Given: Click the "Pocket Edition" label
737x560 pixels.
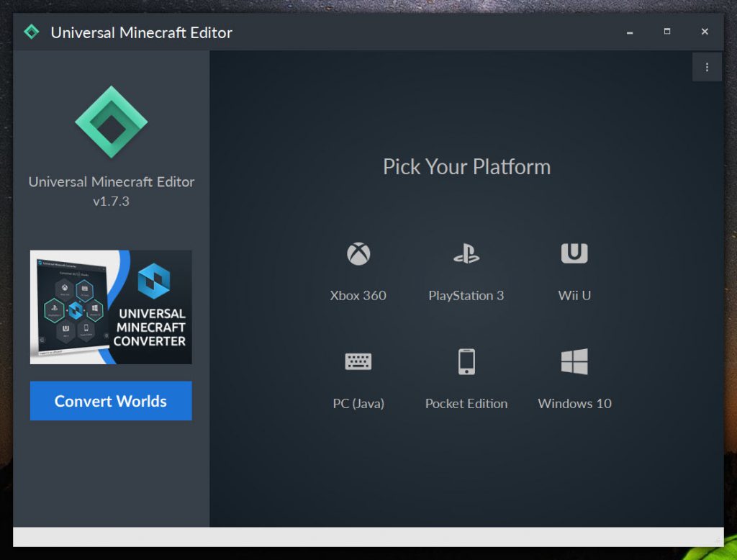Looking at the screenshot, I should [x=466, y=403].
